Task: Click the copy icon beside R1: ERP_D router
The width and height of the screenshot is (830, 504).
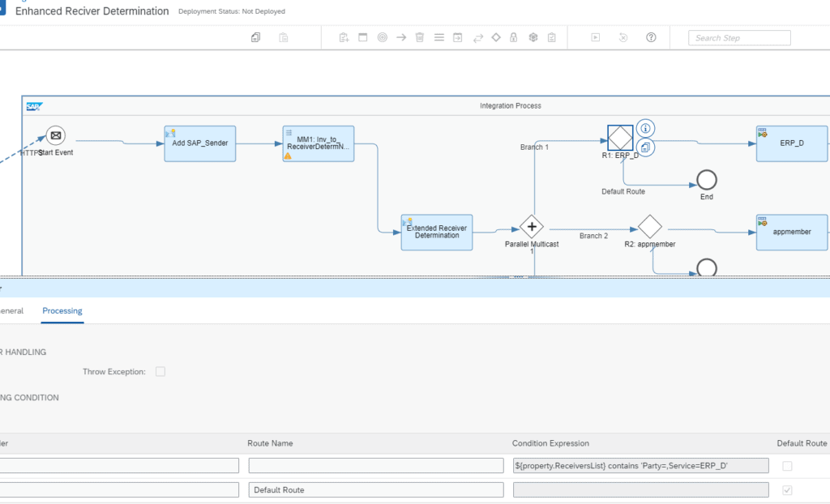Action: pyautogui.click(x=645, y=147)
